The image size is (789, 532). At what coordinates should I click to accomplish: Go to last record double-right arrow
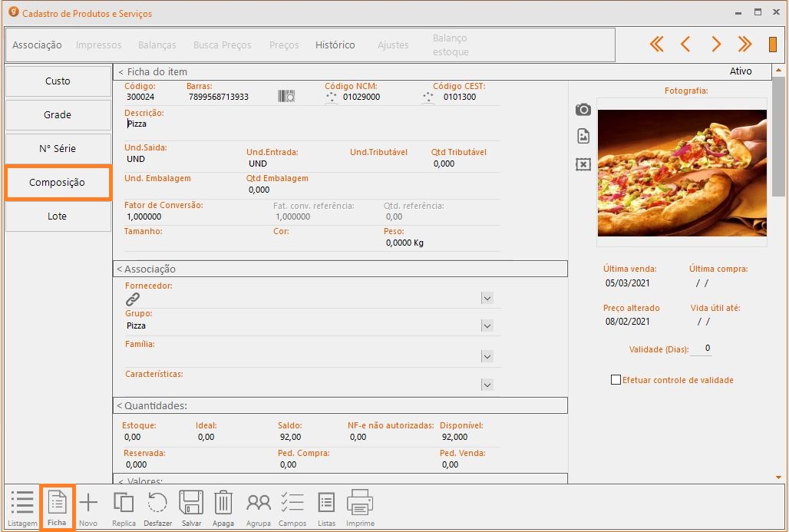point(744,45)
